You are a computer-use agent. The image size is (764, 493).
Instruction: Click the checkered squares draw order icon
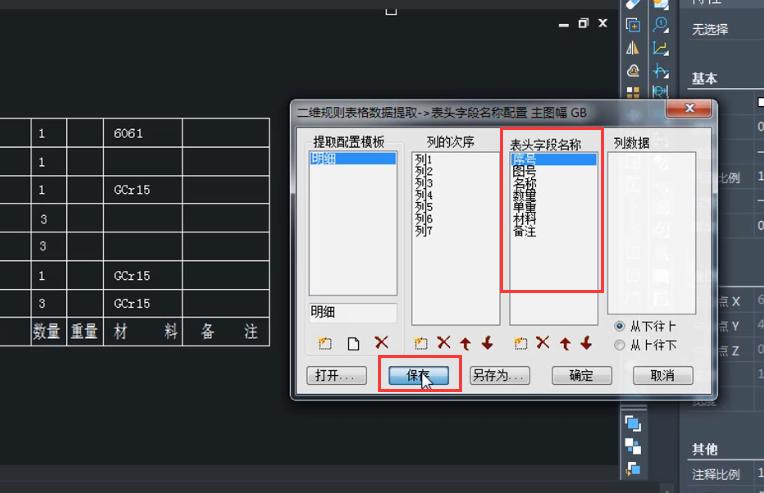click(633, 446)
